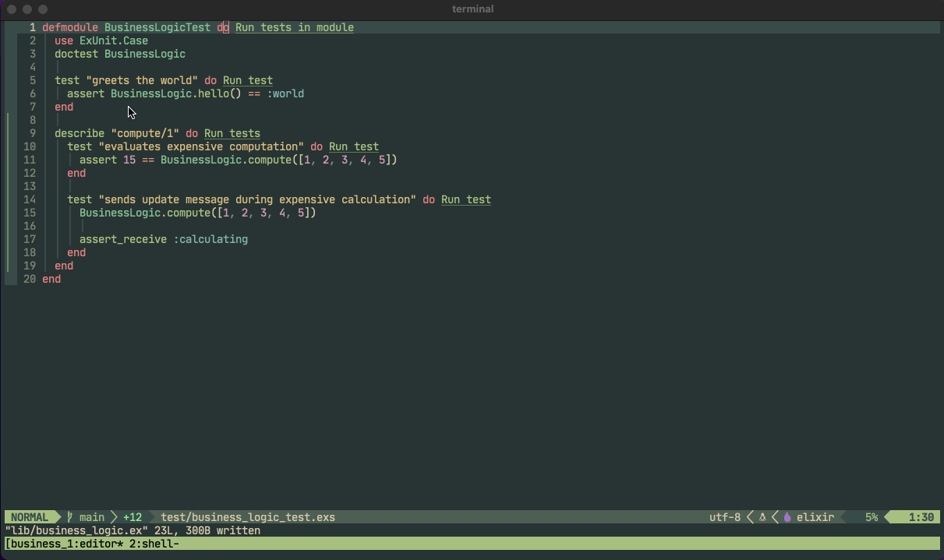Place cursor on defmodule keyword

pyautogui.click(x=70, y=27)
